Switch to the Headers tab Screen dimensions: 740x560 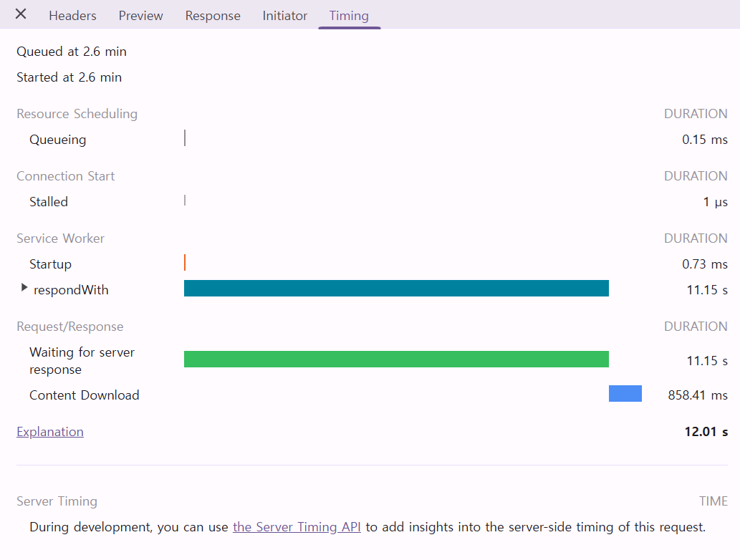pos(72,16)
